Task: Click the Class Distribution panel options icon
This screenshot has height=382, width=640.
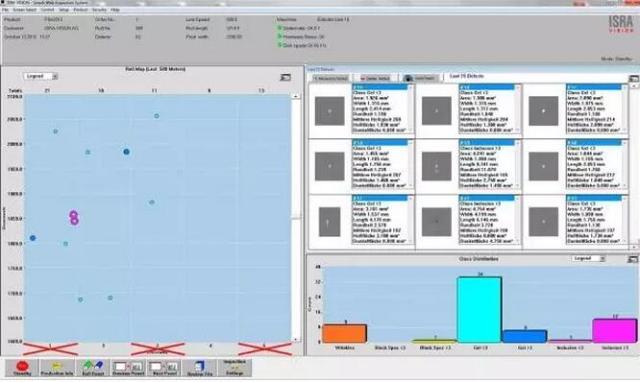Action: coord(632,259)
